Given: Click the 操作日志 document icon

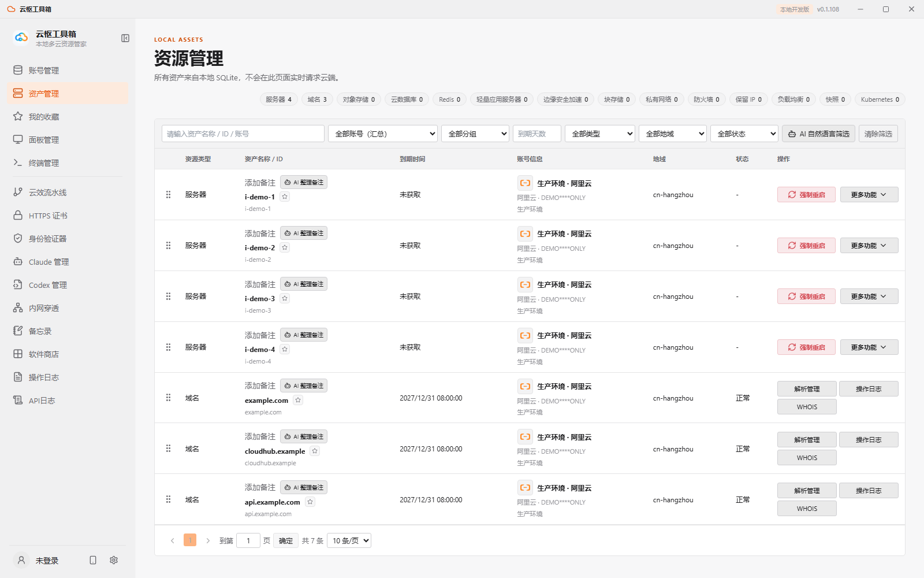Looking at the screenshot, I should click(x=18, y=377).
